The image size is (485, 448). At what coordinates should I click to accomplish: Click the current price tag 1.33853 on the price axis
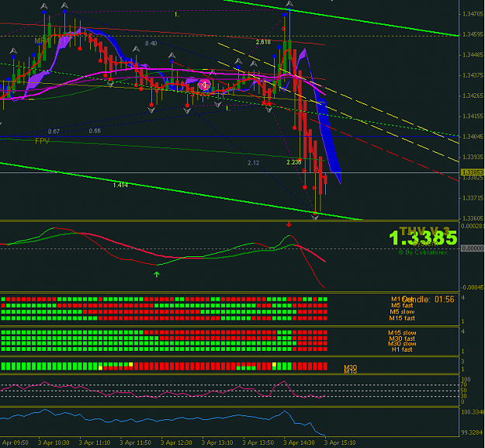click(x=472, y=172)
